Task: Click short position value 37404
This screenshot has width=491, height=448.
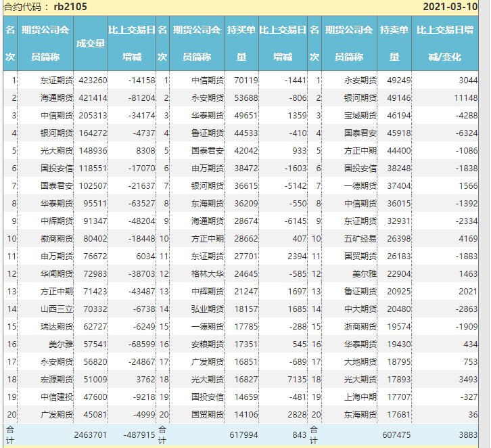Action: pos(398,186)
